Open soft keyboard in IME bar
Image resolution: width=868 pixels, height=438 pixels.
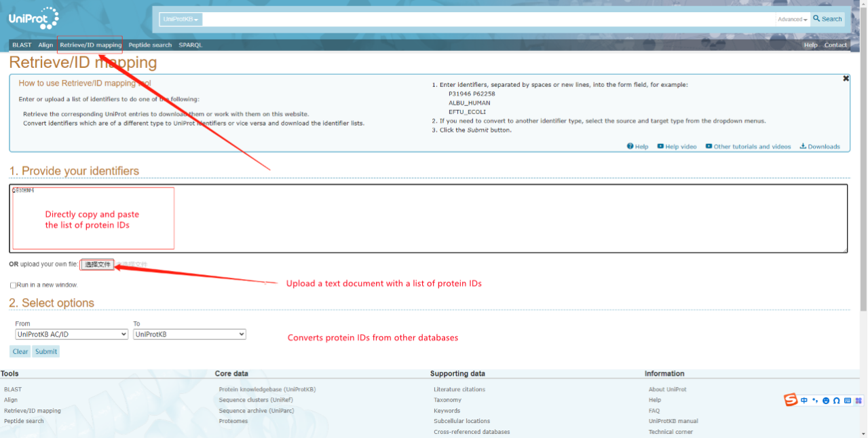tap(848, 401)
